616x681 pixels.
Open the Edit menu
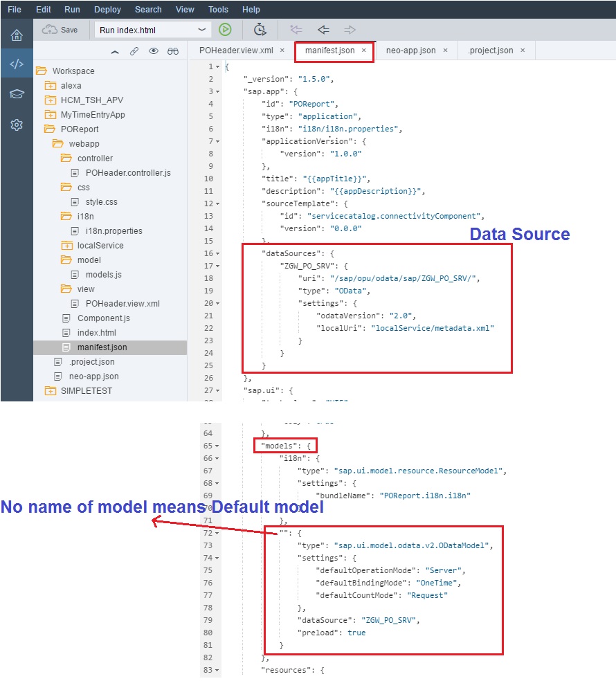tap(44, 9)
